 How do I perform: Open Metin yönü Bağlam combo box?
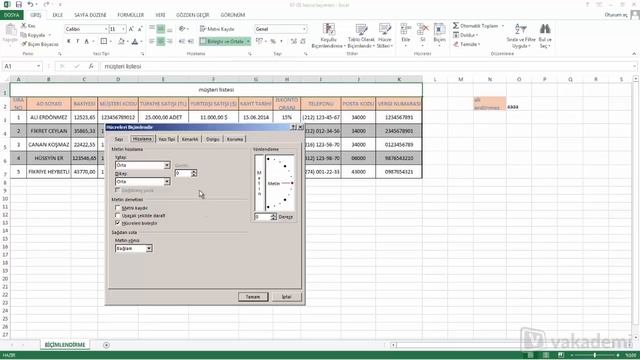click(x=133, y=248)
